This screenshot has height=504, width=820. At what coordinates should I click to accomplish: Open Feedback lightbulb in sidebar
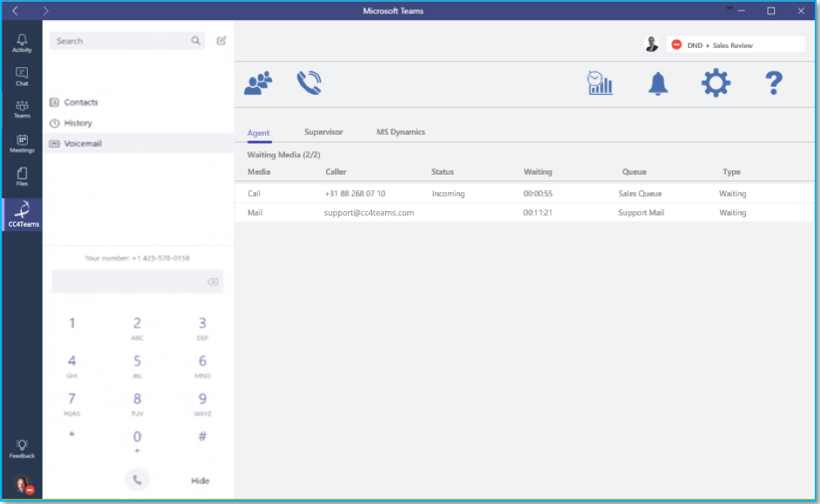pos(22,449)
